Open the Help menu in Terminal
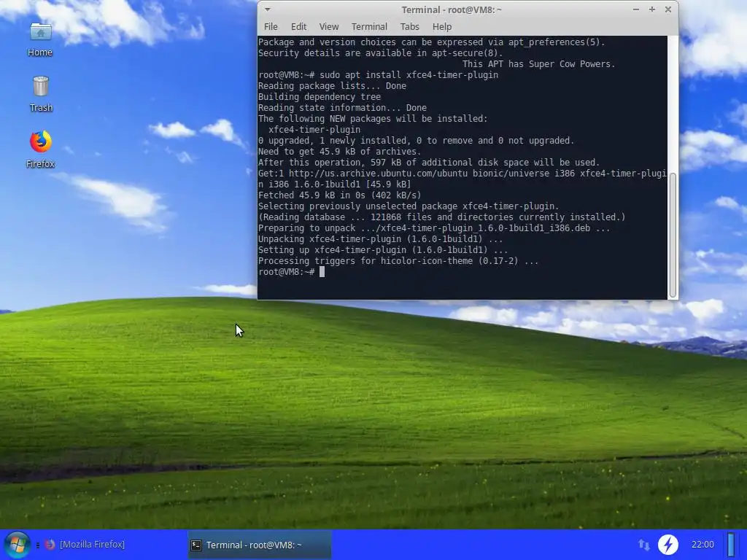Viewport: 747px width, 560px height. point(441,27)
